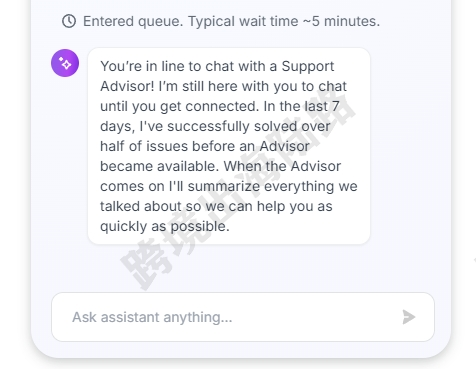Click the line starting 'comes on I'll summarize'

tap(229, 186)
